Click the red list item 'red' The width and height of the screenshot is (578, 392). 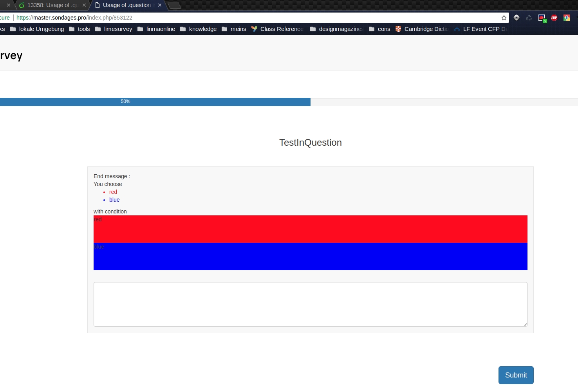point(113,192)
